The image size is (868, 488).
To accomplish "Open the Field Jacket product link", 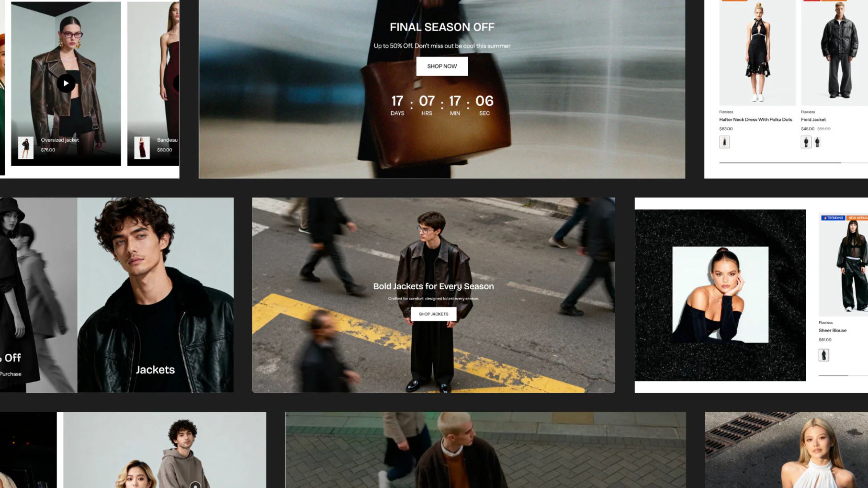I will [813, 119].
